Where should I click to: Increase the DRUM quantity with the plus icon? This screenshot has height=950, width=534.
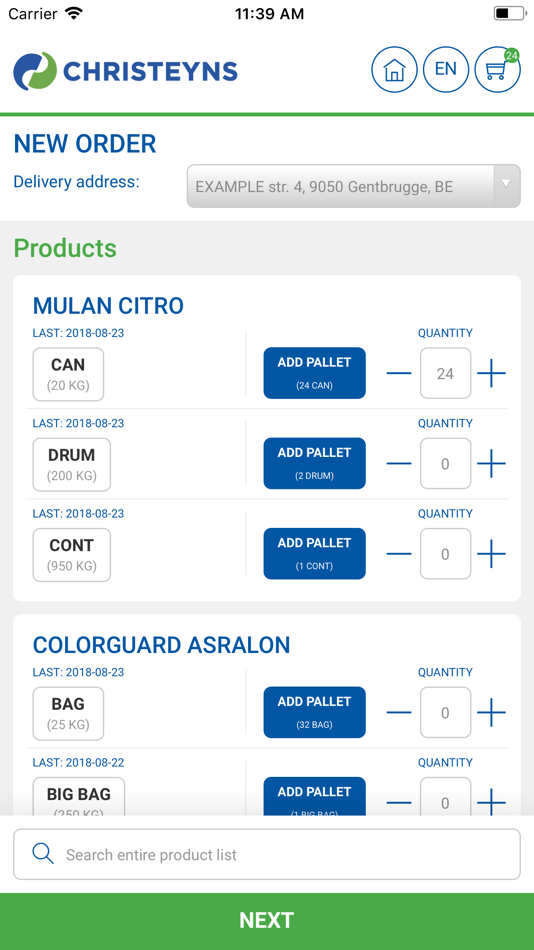[491, 463]
